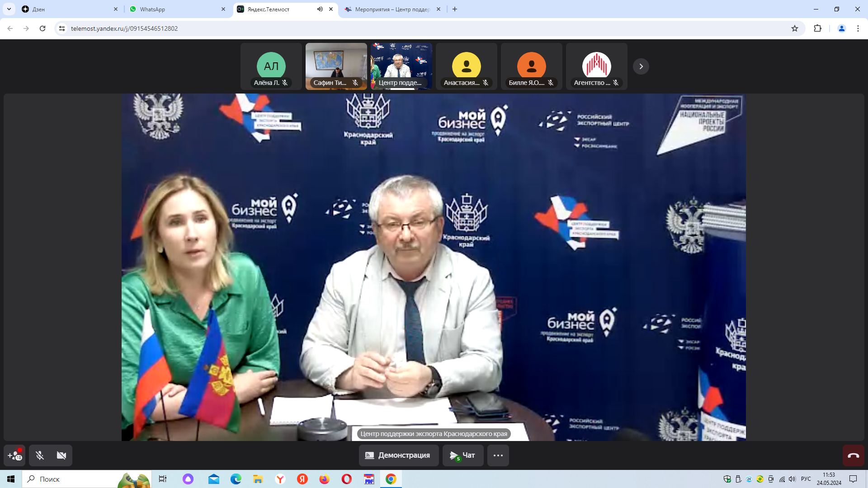Open File Explorer from taskbar
868x488 pixels.
coord(258,479)
